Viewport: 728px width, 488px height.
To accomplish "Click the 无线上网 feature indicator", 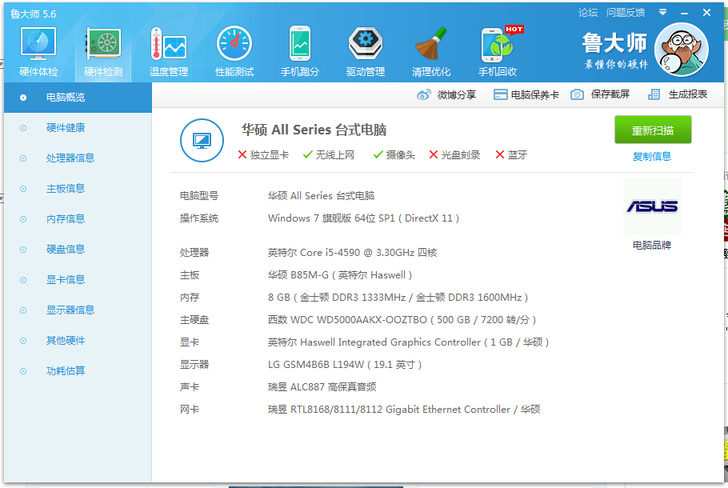I will 329,155.
